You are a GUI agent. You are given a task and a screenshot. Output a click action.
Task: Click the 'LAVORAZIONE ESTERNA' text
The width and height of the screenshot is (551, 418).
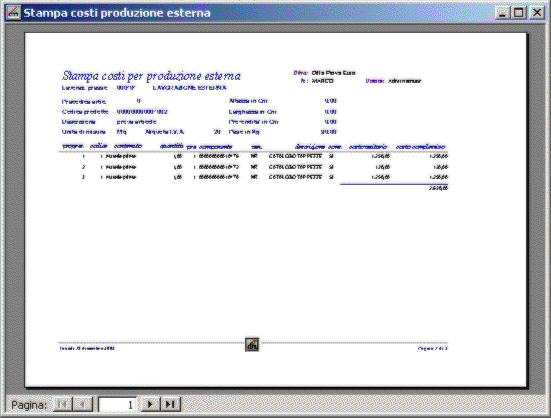(x=189, y=88)
